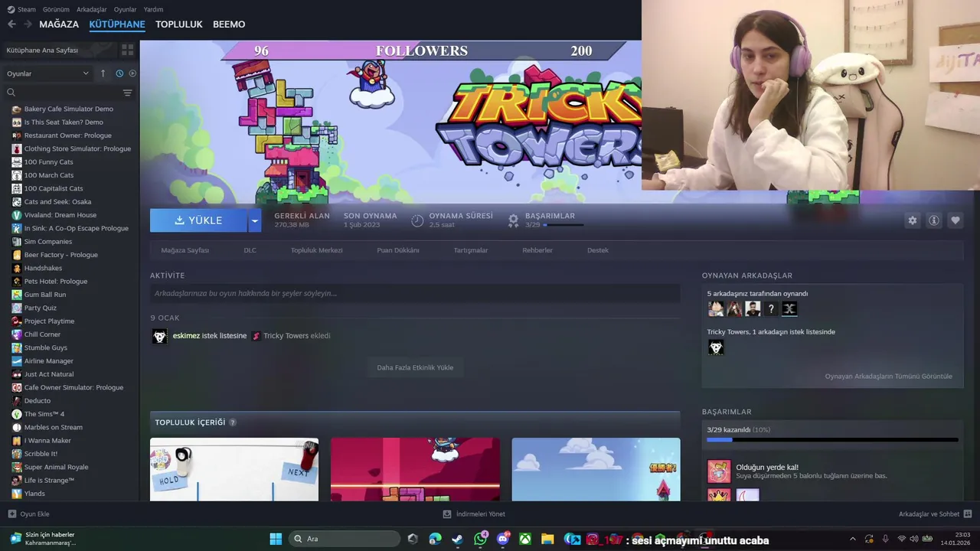Screen dimensions: 980x551
Task: Open the Rehberler link
Action: [x=537, y=250]
